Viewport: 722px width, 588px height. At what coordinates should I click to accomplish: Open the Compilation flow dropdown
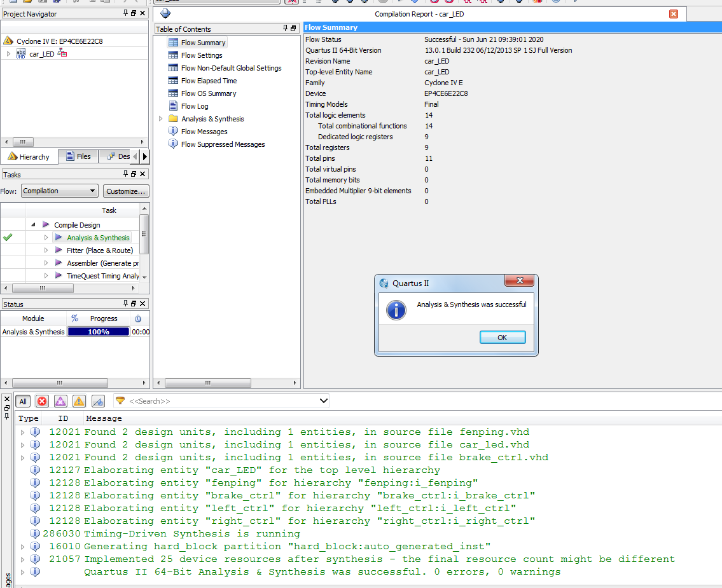(59, 191)
